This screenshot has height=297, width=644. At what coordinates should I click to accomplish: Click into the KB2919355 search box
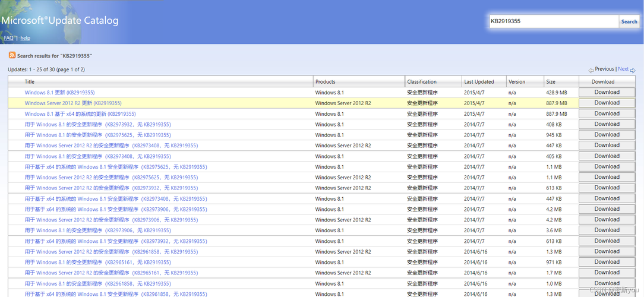click(553, 21)
